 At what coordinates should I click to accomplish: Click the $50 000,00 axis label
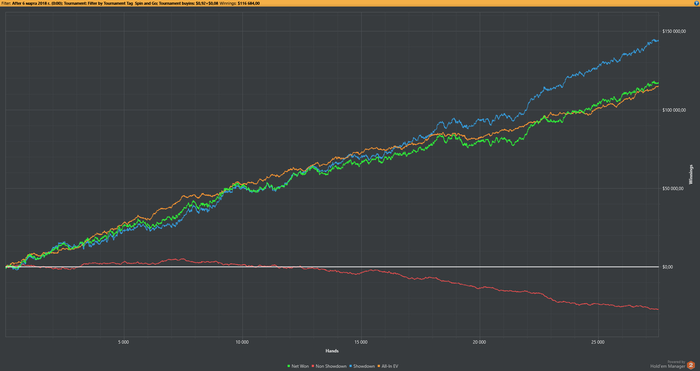coord(674,188)
